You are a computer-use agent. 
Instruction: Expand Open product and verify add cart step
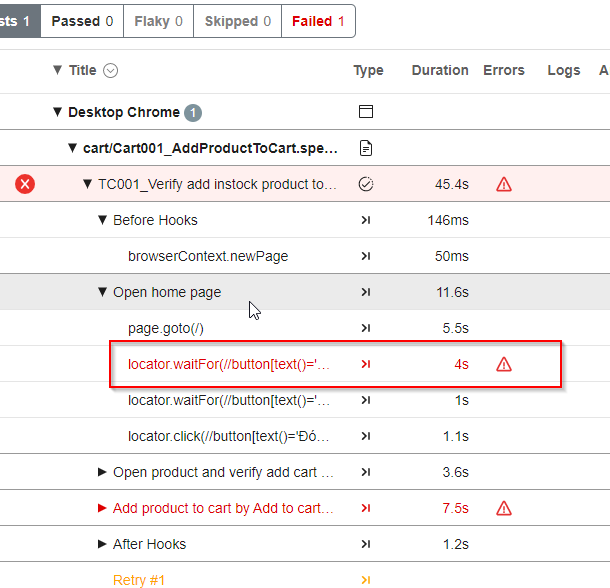point(102,472)
